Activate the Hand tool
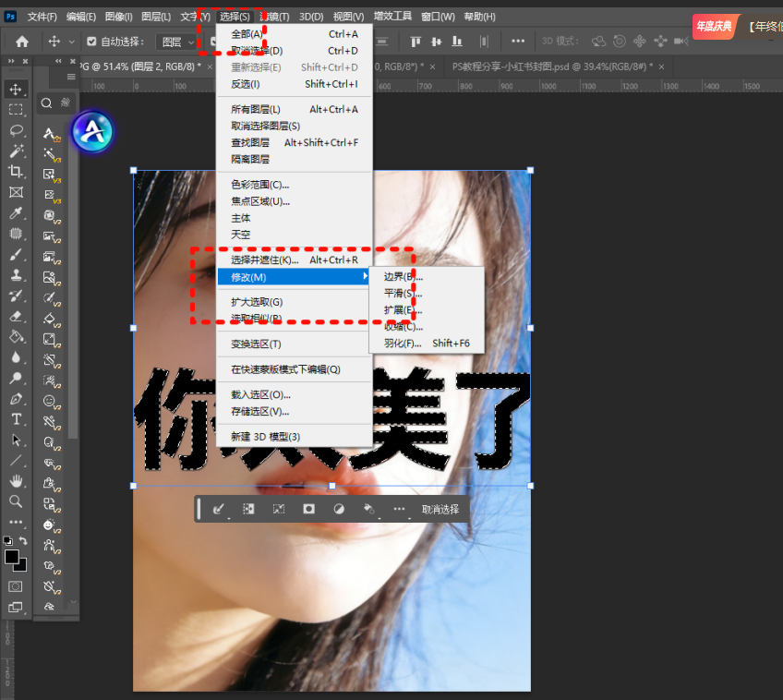Screen dimensions: 783x700 click(16, 480)
